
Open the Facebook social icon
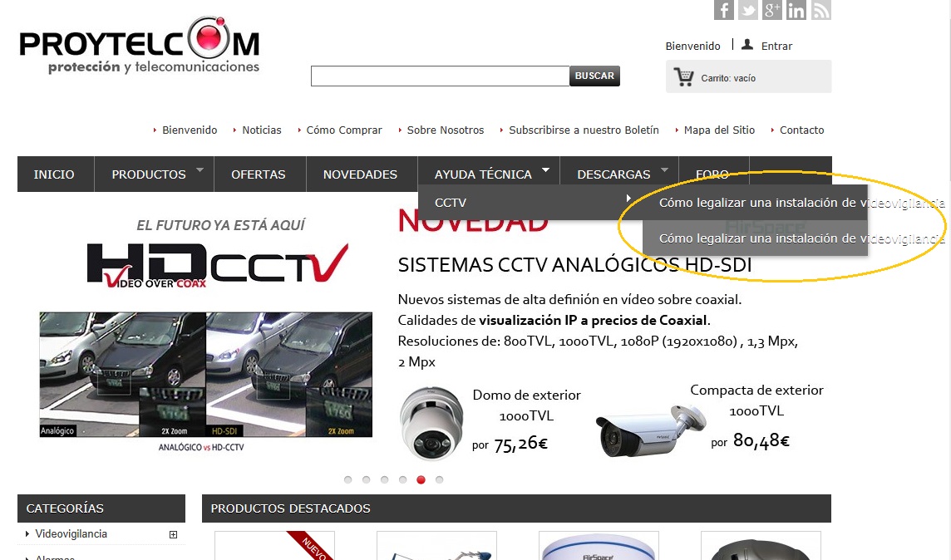point(723,10)
